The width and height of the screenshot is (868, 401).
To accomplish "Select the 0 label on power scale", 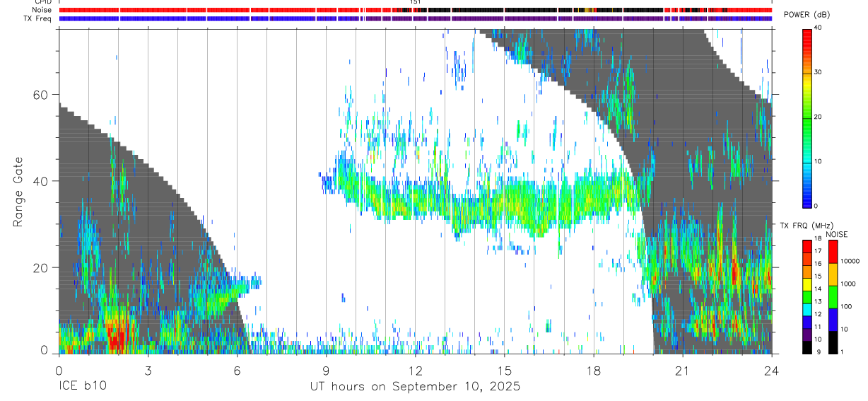I will [817, 206].
